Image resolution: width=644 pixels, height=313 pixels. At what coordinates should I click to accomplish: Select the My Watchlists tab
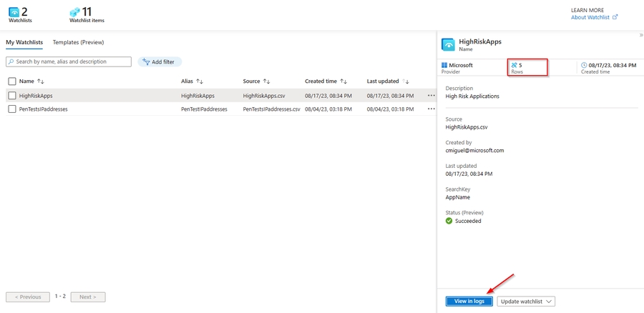point(24,43)
